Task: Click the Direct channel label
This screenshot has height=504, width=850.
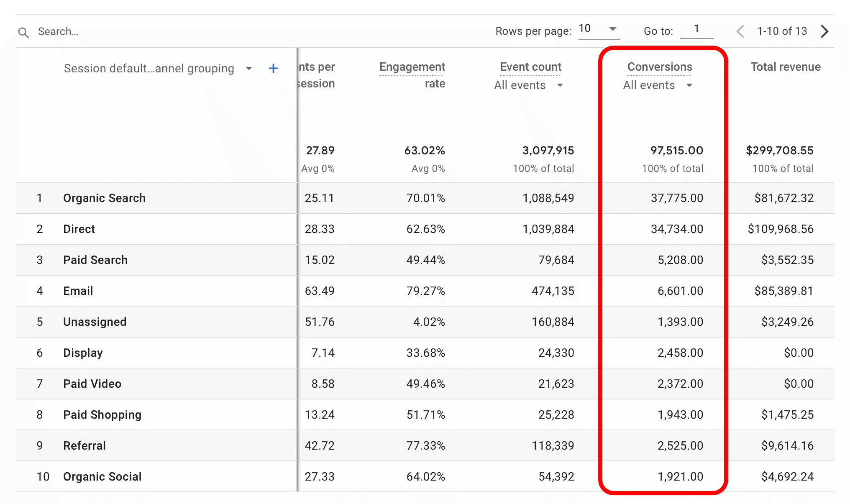Action: coord(79,229)
